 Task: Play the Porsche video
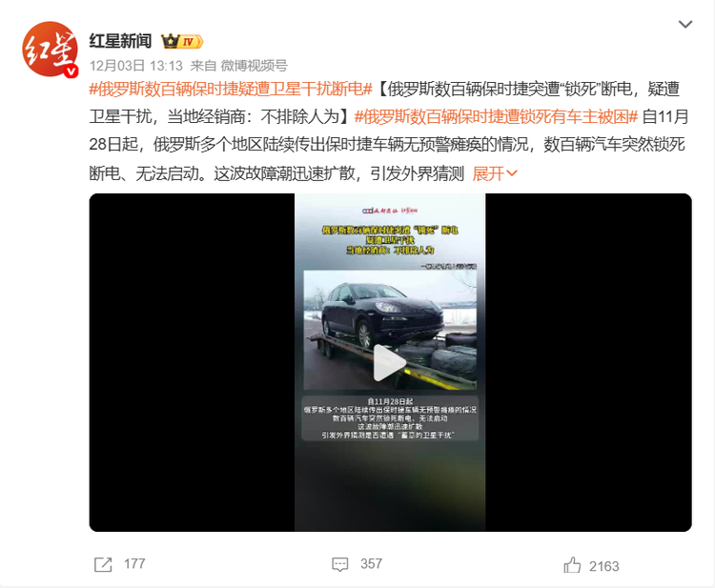(389, 363)
